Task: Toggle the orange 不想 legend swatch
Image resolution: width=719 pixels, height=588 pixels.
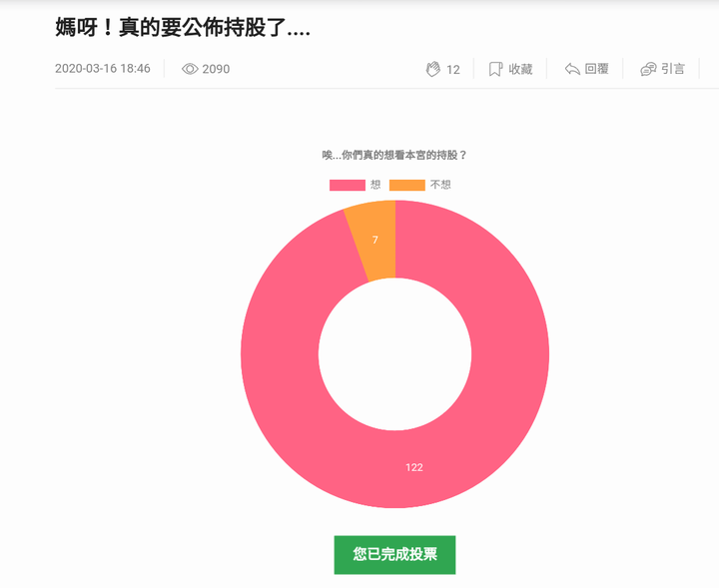Action: [407, 185]
